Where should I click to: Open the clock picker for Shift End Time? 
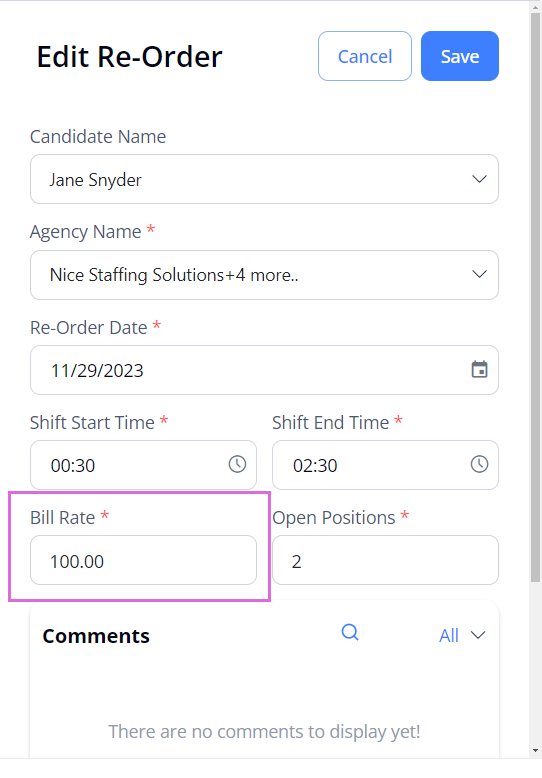[x=479, y=464]
